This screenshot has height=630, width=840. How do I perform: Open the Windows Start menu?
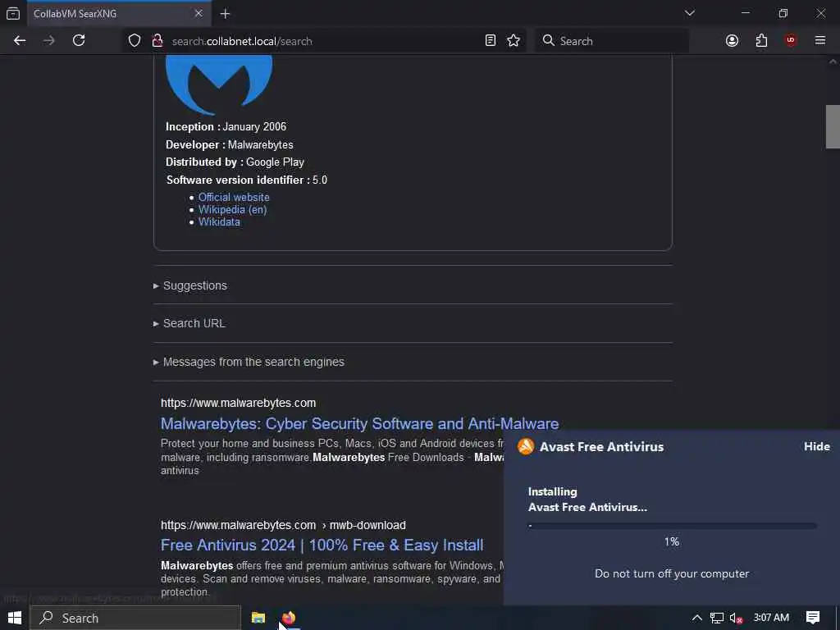tap(15, 618)
